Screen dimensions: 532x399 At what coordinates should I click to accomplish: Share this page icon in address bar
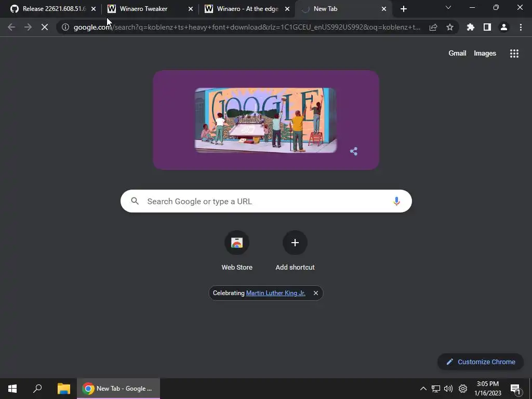pyautogui.click(x=433, y=27)
